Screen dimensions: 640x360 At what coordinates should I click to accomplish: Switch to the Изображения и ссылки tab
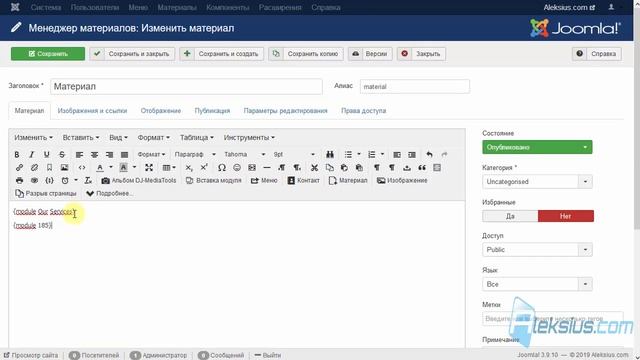coord(92,111)
